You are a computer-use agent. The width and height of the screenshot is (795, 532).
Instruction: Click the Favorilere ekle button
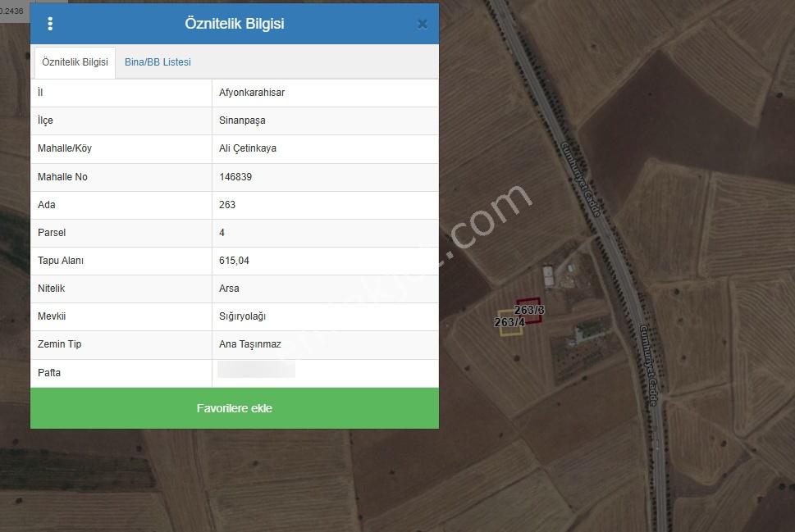coord(235,408)
